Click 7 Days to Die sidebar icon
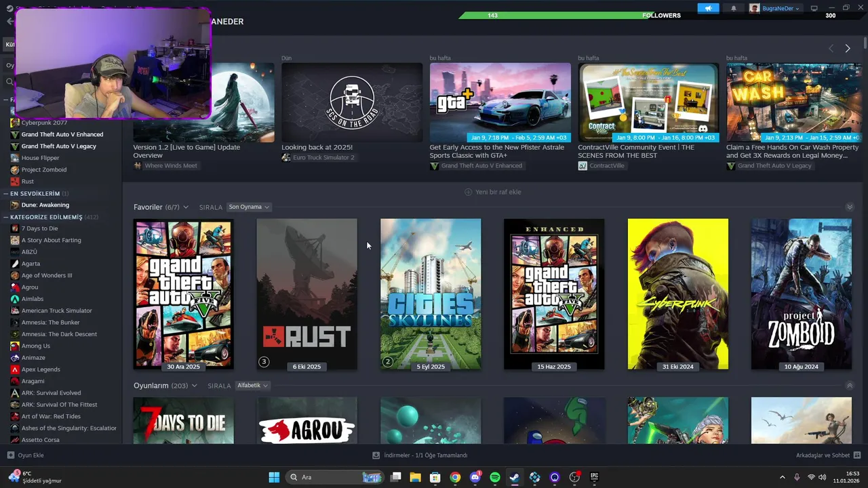Image resolution: width=868 pixels, height=488 pixels. click(x=15, y=228)
